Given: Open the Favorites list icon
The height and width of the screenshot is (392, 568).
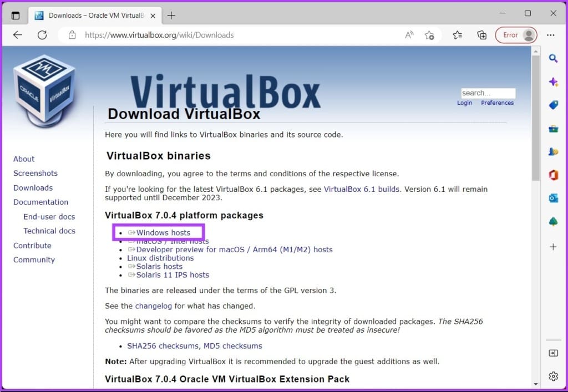Looking at the screenshot, I should pyautogui.click(x=458, y=35).
